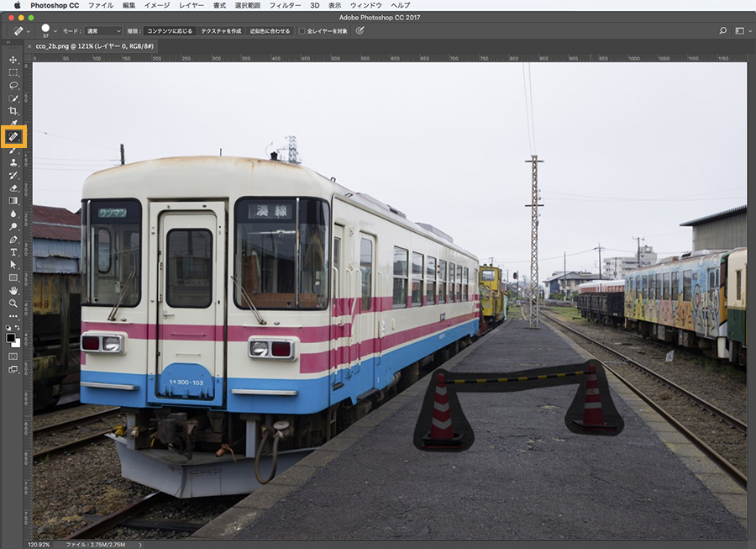The image size is (756, 549).
Task: Open the workspace switcher dropdown
Action: click(743, 31)
